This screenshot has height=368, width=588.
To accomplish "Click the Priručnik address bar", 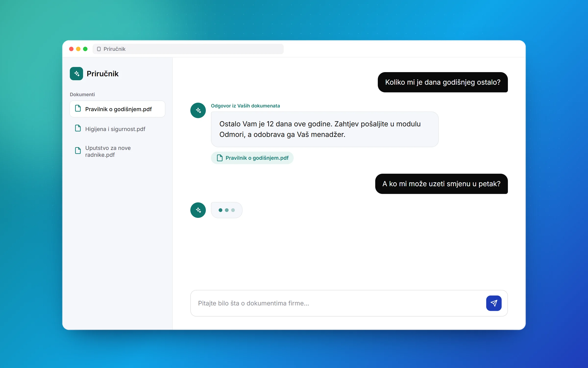I will [188, 49].
